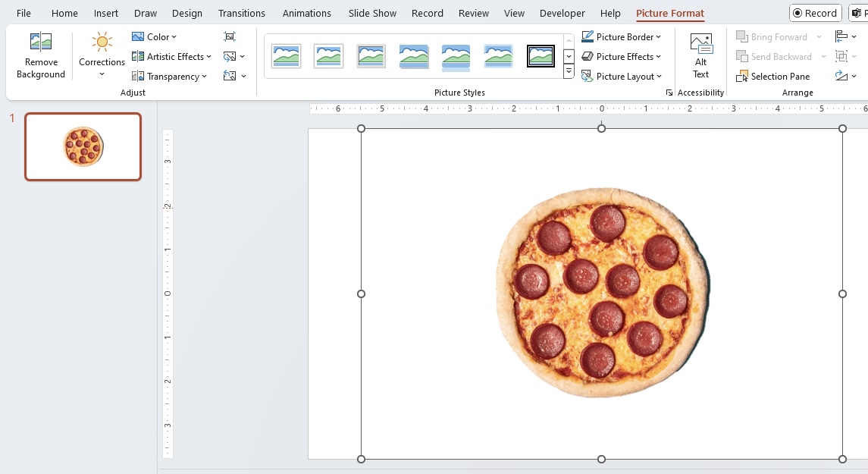Click the bottom-right picture sizing handle
Image resolution: width=868 pixels, height=474 pixels.
pyautogui.click(x=842, y=459)
